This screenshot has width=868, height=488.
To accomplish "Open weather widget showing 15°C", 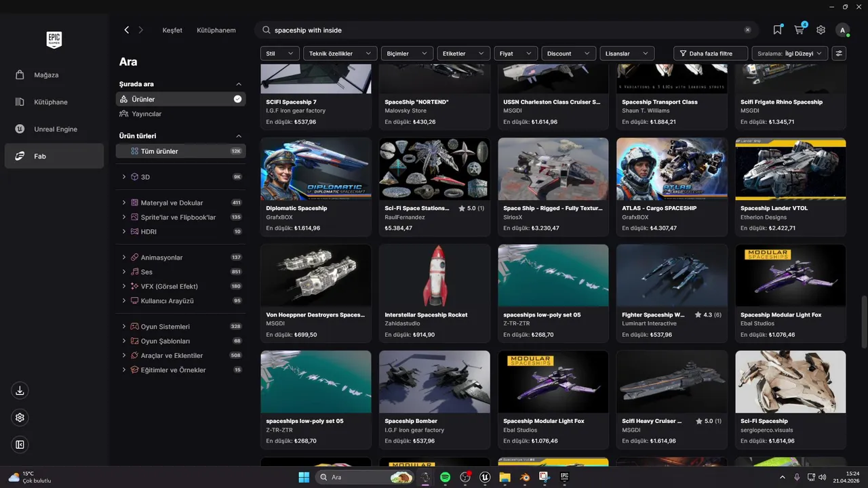I will coord(30,477).
